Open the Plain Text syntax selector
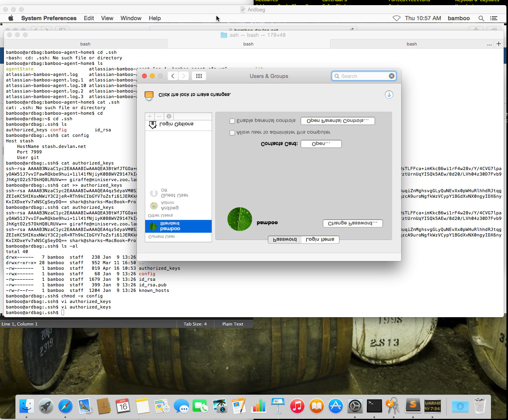 coord(233,324)
